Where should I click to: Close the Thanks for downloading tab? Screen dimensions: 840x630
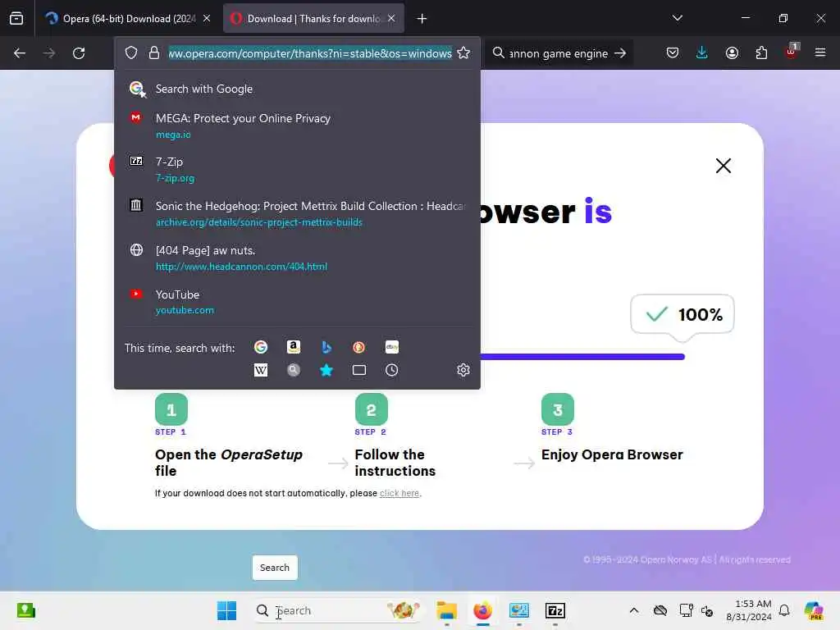pos(391,19)
